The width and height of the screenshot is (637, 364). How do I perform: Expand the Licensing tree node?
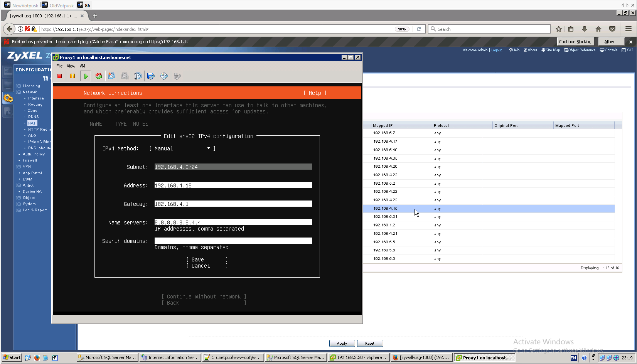pos(19,86)
